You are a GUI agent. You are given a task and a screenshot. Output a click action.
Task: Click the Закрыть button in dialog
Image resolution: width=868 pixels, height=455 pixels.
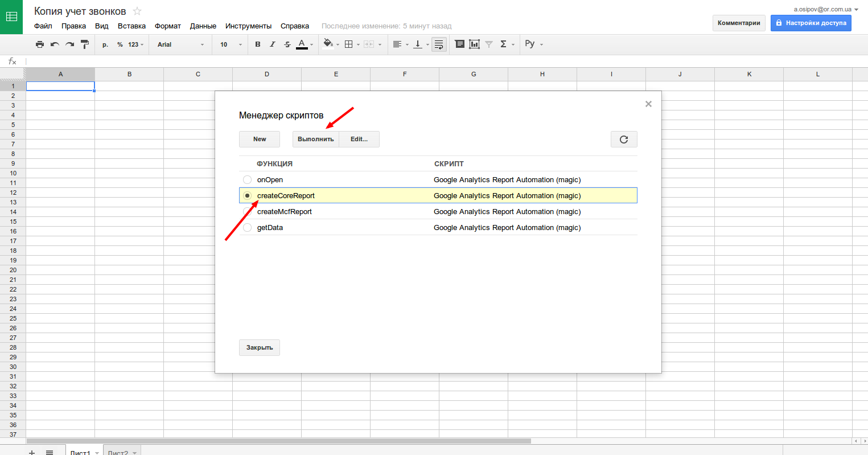[x=260, y=347]
